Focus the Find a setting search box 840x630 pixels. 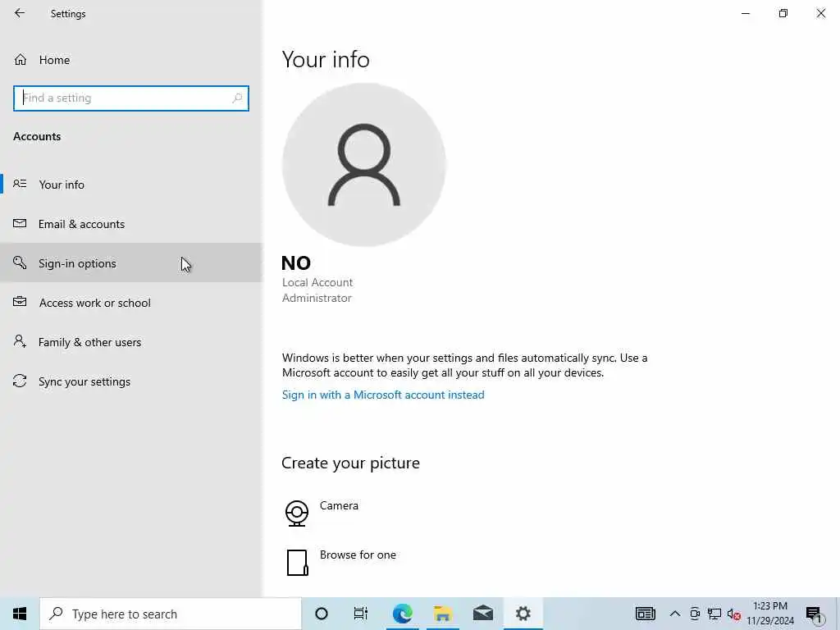point(131,98)
